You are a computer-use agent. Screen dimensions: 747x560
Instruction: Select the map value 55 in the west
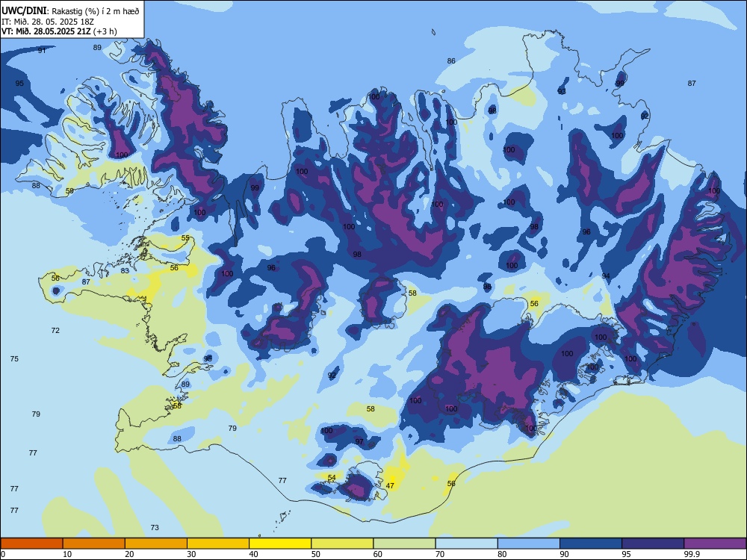click(185, 238)
